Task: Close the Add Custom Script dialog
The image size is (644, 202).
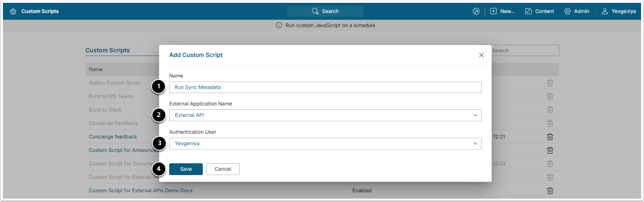Action: pos(482,55)
